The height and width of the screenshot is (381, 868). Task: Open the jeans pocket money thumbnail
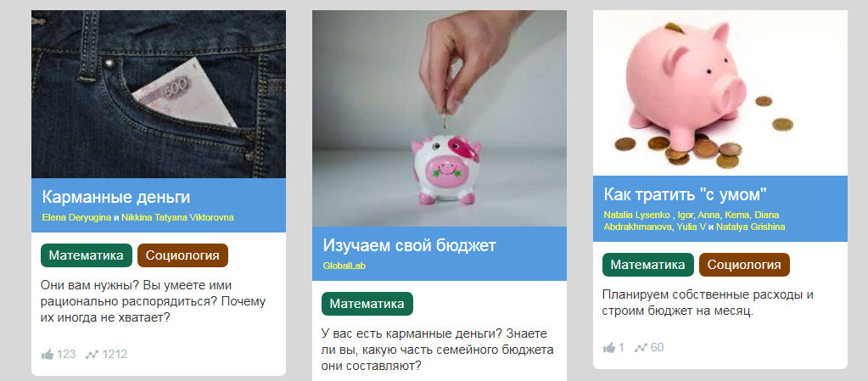click(x=159, y=94)
